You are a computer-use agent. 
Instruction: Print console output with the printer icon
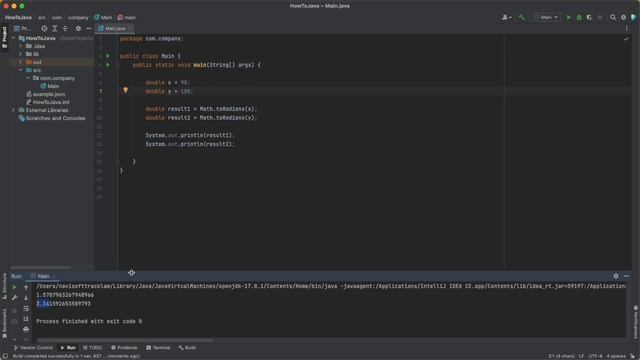[26, 329]
